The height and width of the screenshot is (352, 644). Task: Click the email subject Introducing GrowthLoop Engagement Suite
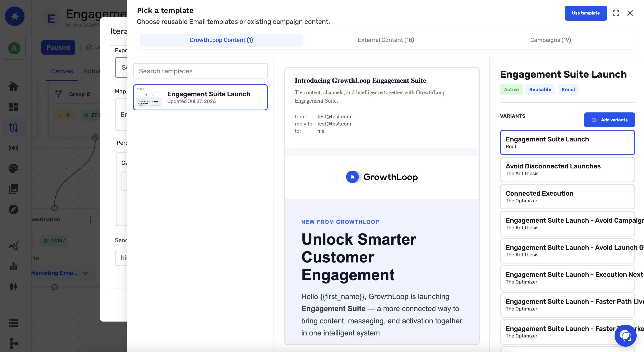[360, 80]
